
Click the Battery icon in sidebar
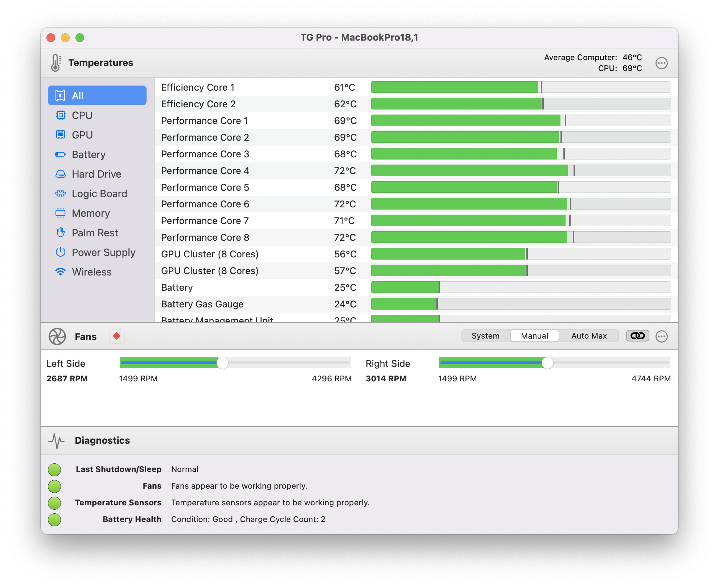click(x=61, y=154)
